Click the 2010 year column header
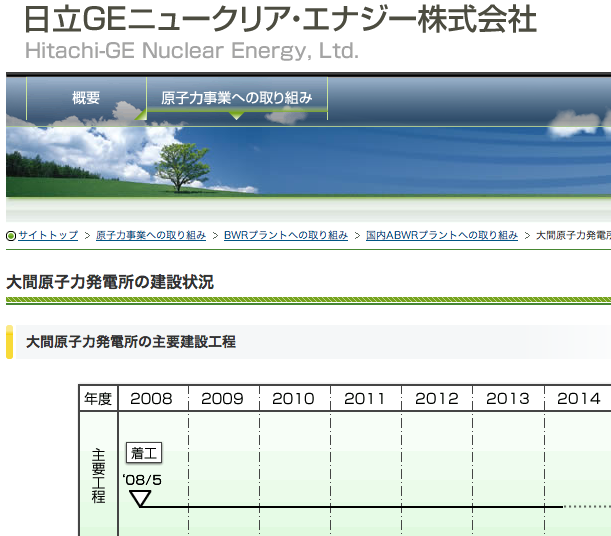Image resolution: width=611 pixels, height=536 pixels. click(293, 398)
